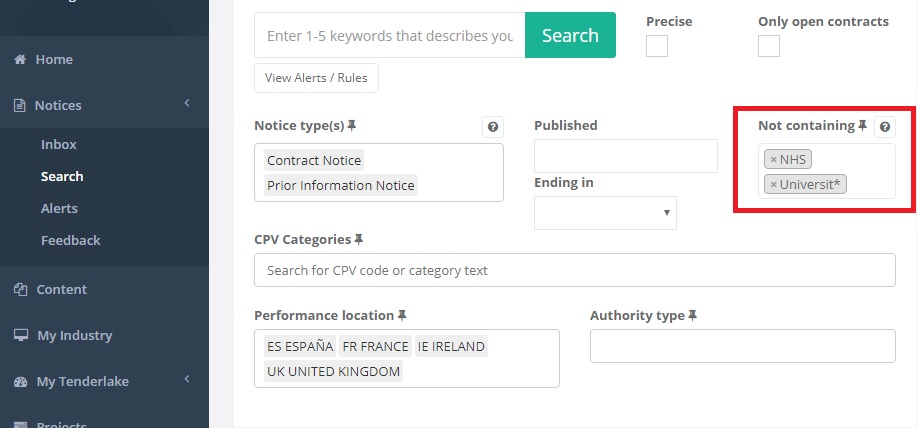Remove the Universit* tag using its x

(773, 184)
